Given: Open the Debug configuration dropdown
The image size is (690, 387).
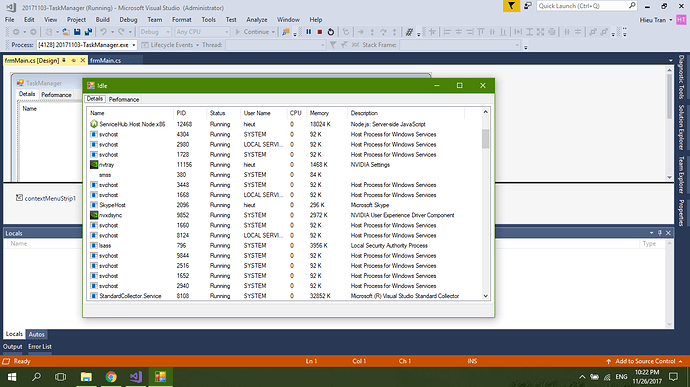Looking at the screenshot, I should tap(155, 32).
